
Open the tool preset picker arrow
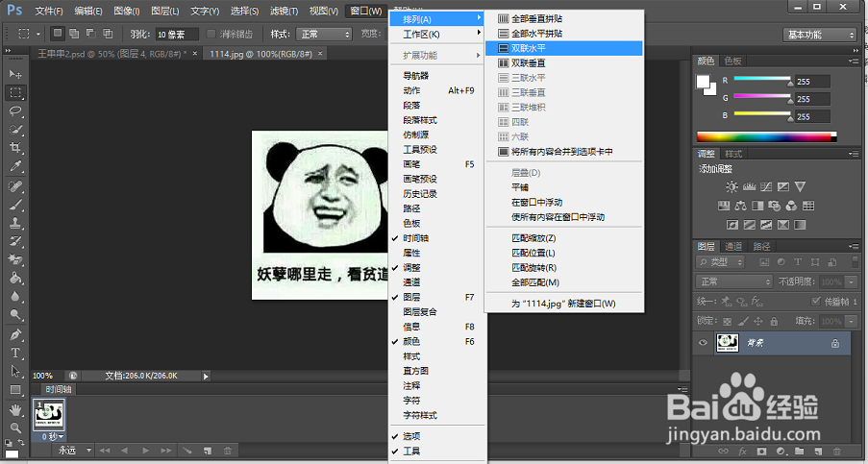38,35
